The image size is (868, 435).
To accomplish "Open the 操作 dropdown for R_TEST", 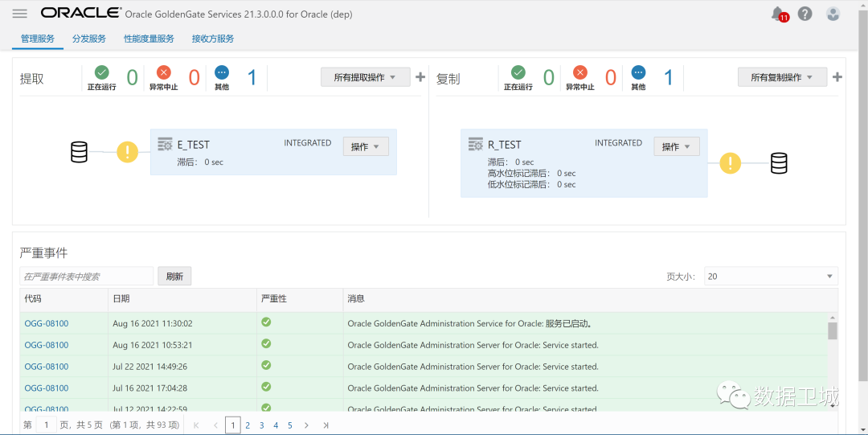I will (x=677, y=146).
